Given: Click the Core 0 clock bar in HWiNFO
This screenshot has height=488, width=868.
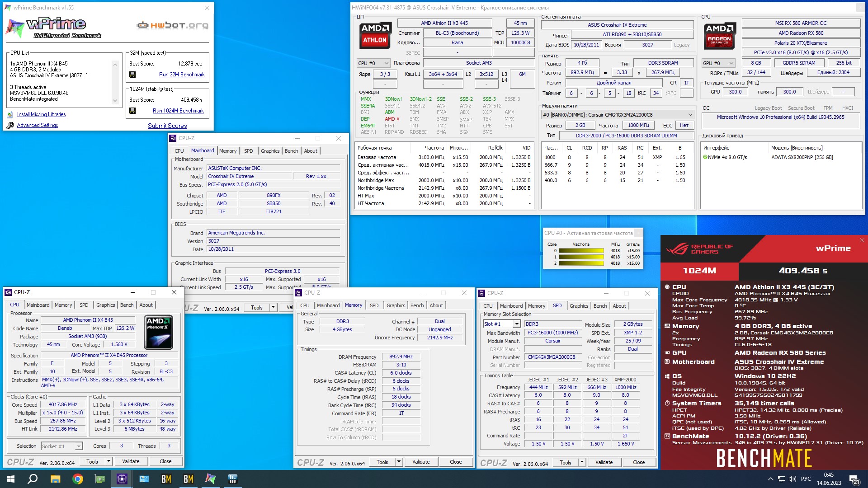Looking at the screenshot, I should (x=581, y=251).
